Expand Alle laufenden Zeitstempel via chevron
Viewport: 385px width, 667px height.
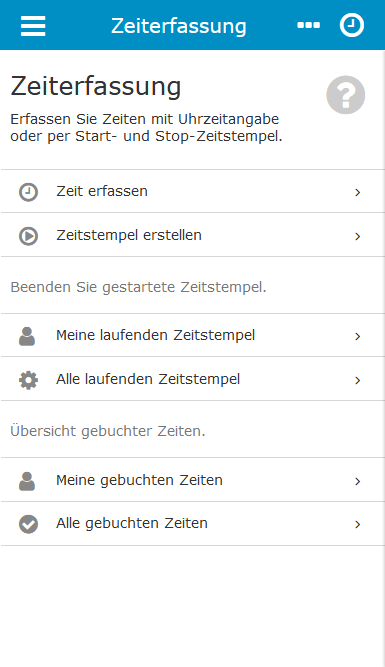click(358, 380)
